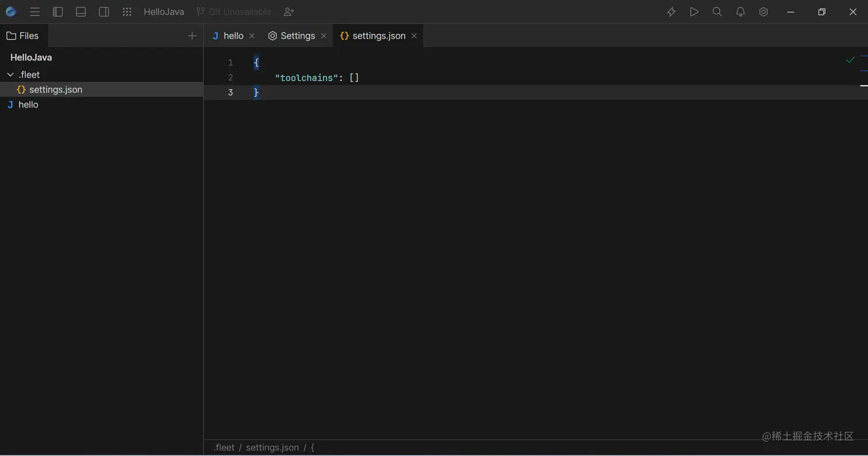Click the add collaborator icon
Image resolution: width=868 pixels, height=456 pixels.
[289, 11]
